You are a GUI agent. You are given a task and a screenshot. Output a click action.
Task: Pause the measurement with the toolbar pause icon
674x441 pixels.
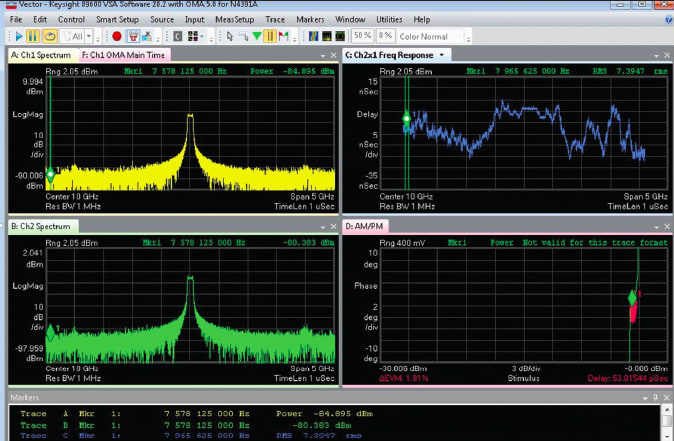click(x=33, y=36)
